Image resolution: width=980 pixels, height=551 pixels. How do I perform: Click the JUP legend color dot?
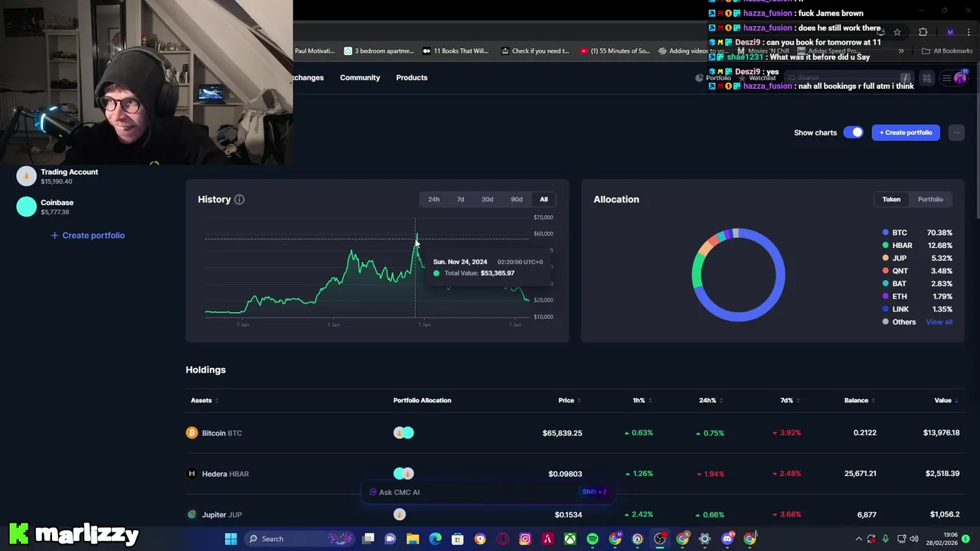coord(886,258)
